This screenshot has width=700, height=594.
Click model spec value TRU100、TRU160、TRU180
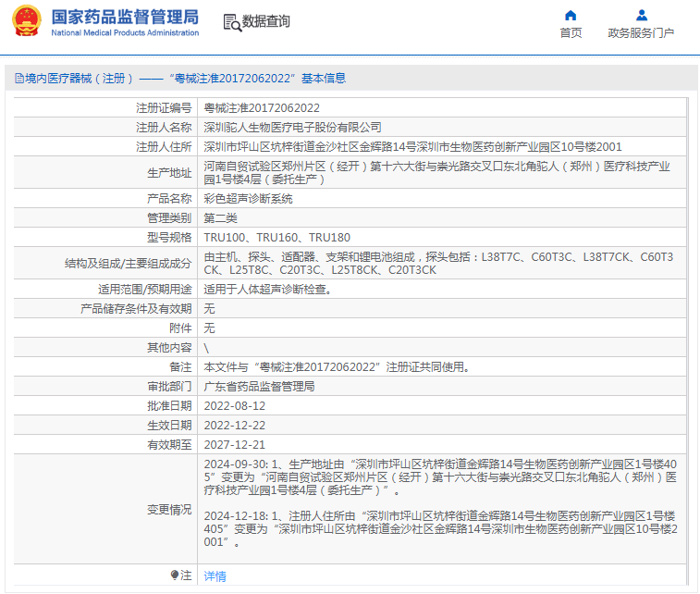click(276, 238)
